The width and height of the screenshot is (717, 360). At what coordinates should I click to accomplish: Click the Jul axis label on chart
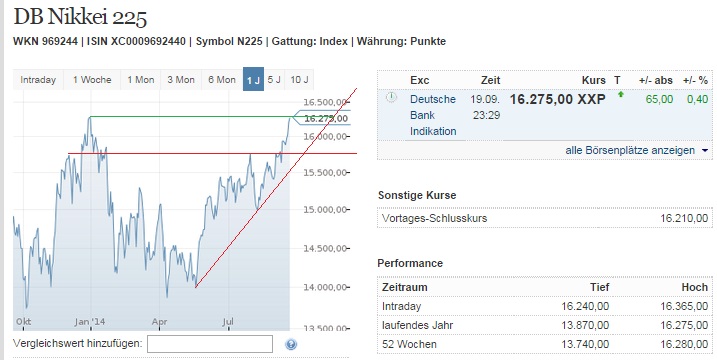tap(228, 322)
